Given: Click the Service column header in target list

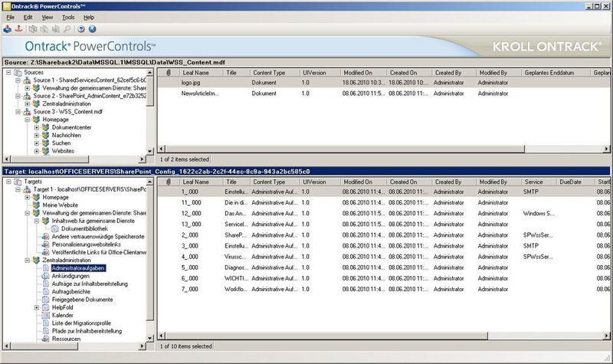Looking at the screenshot, I should click(539, 182).
